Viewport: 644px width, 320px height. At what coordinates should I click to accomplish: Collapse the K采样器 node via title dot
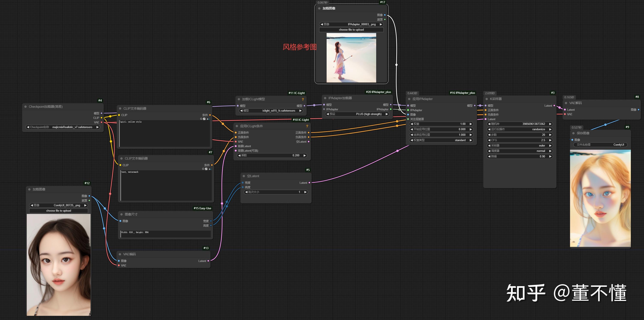(486, 99)
